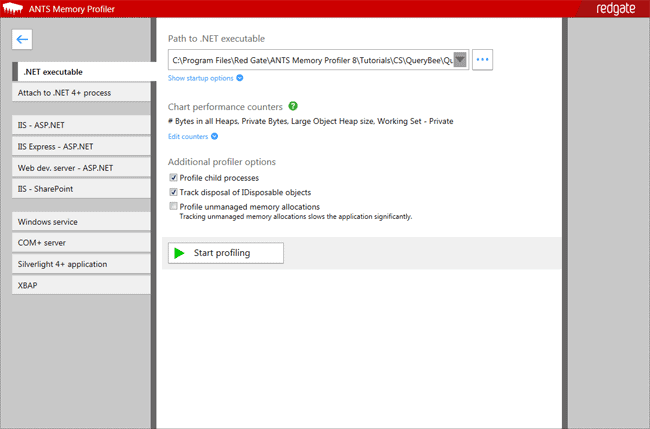Click the green help question mark icon

point(293,106)
